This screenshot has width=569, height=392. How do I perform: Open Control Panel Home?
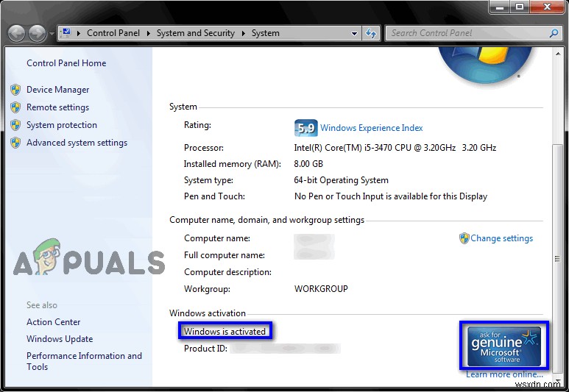(66, 63)
